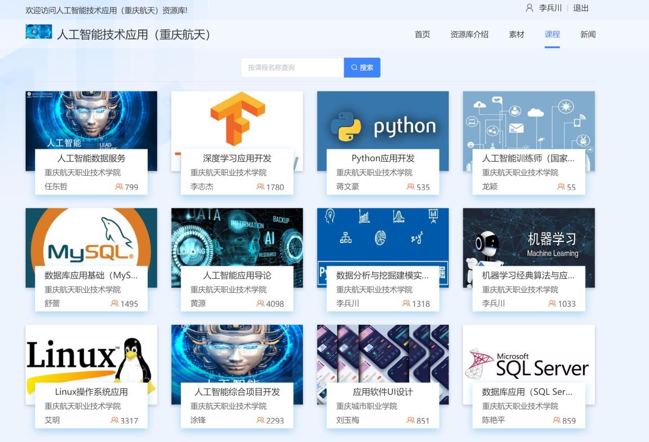Open the 数据分析与挖掘建模 course cover image
Viewport: 649px width, 442px height.
[x=383, y=237]
